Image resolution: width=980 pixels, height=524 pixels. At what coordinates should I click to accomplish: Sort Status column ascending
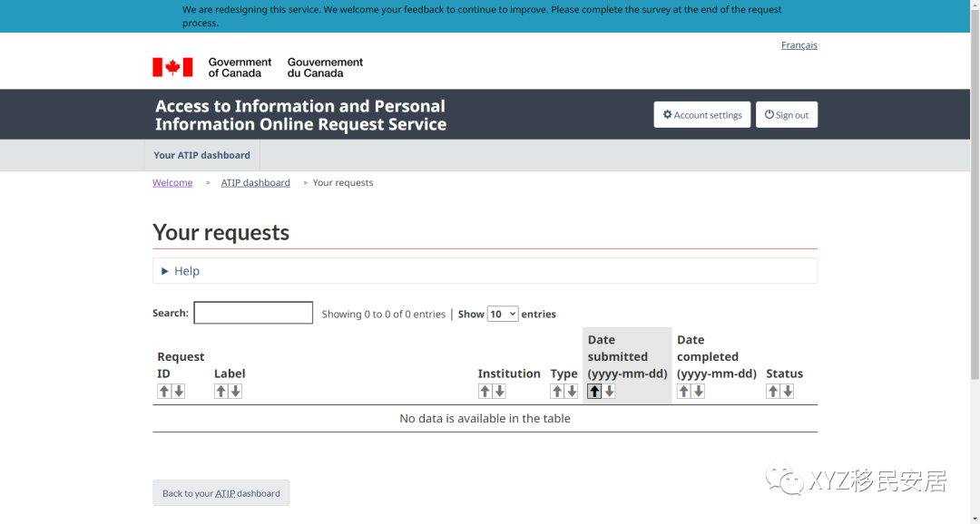click(773, 391)
